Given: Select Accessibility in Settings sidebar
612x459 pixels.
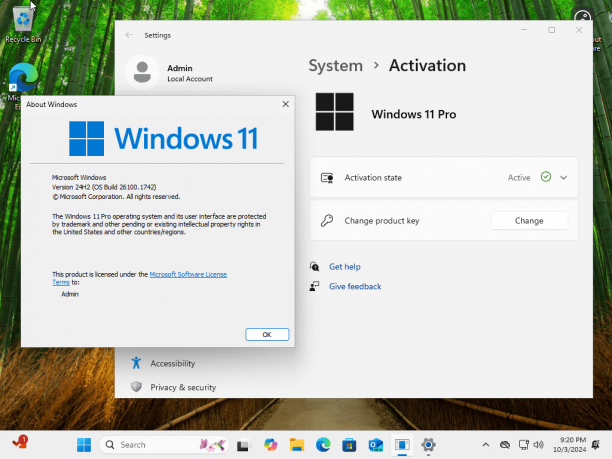Looking at the screenshot, I should click(x=173, y=363).
